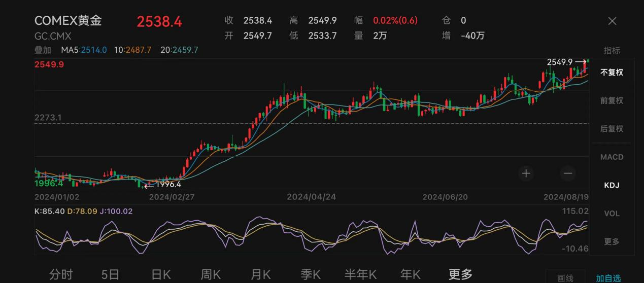This screenshot has height=283, width=644.
Task: Open the 周K weekly chart tab
Action: [x=211, y=274]
